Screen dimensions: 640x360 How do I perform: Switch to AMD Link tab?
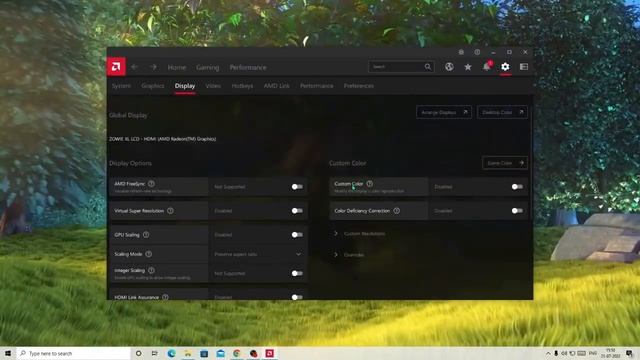pos(276,86)
